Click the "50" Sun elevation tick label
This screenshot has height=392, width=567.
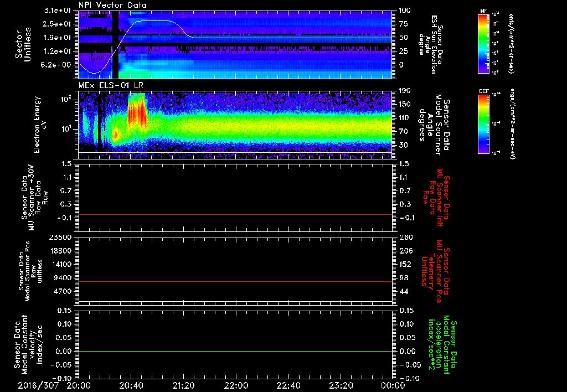click(403, 38)
